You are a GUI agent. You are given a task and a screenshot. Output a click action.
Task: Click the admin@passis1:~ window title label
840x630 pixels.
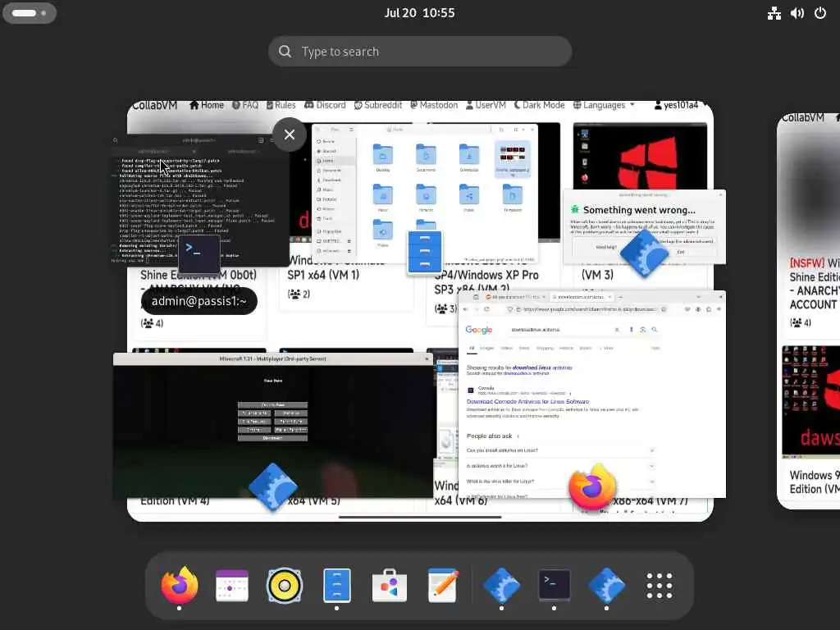199,301
